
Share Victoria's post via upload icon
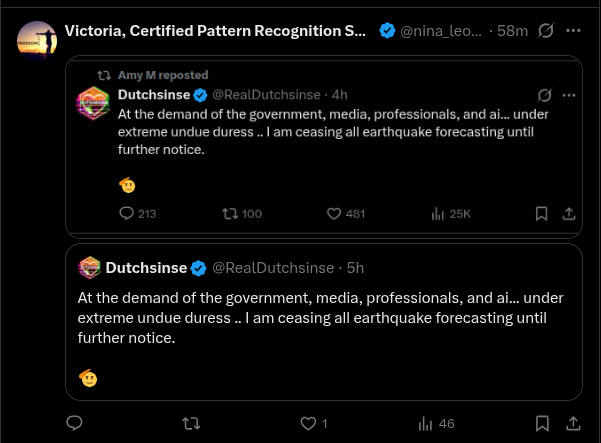click(x=573, y=423)
